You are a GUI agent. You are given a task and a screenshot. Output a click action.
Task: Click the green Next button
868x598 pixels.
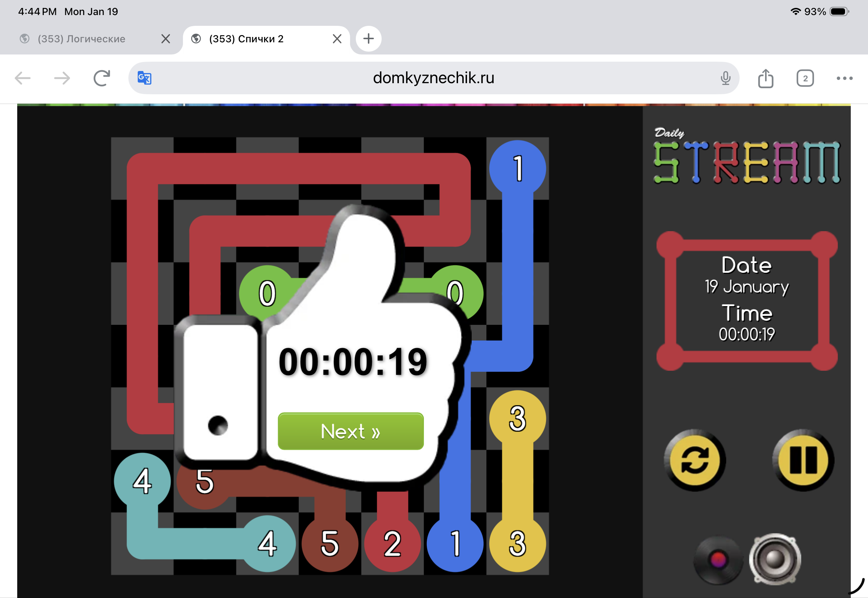(350, 431)
